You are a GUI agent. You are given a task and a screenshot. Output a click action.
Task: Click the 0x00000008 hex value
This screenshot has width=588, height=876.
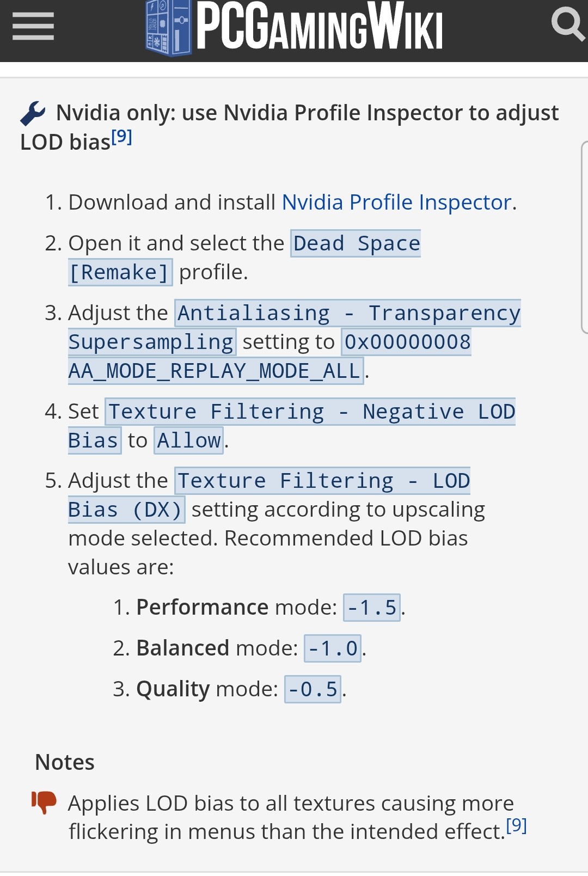(x=407, y=342)
